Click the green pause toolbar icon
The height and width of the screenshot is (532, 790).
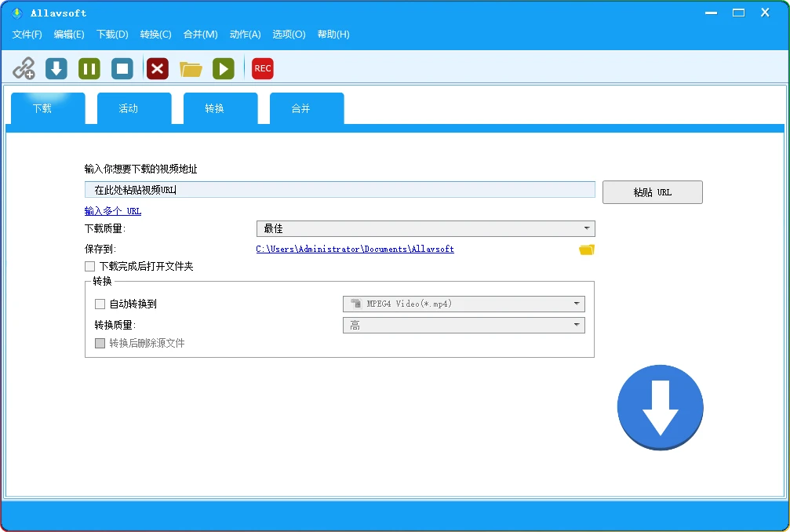(89, 68)
